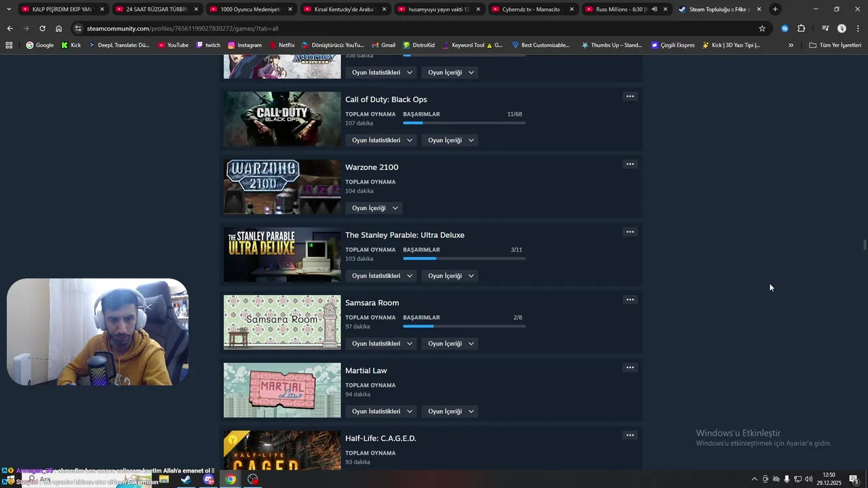Click the Martial Law game thumbnail
Screen dimensions: 868x488
[x=282, y=390]
